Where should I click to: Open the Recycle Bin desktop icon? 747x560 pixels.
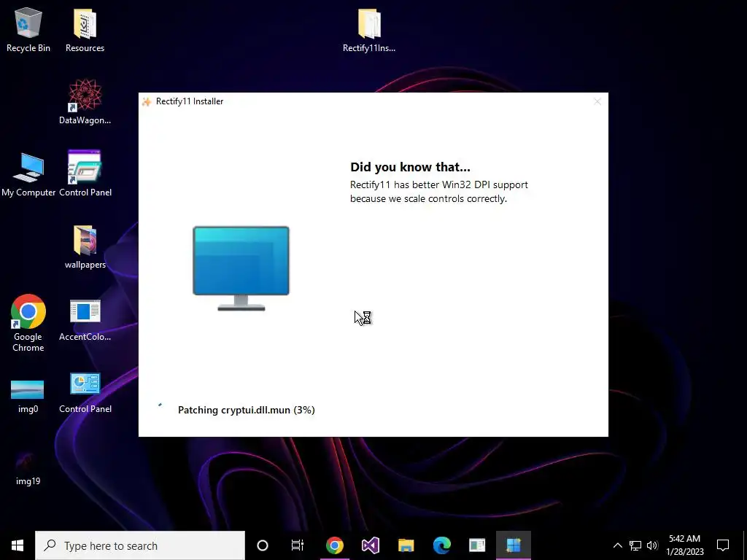coord(28,29)
